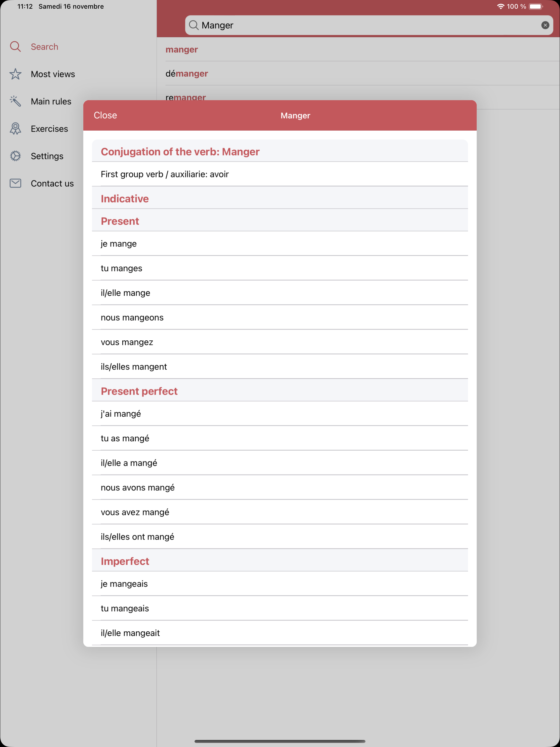Click the 'vous avez mangé' row

[280, 512]
